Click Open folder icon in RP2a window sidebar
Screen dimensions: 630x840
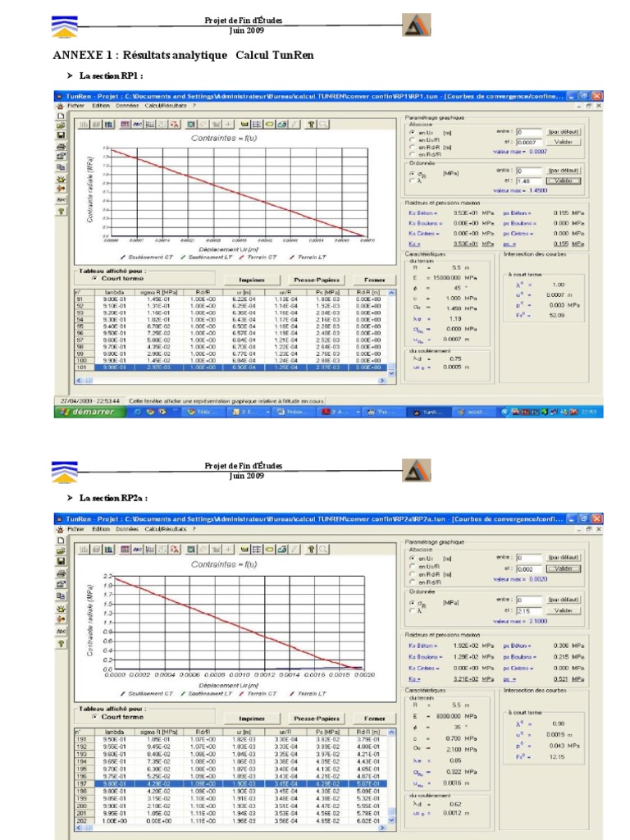tap(61, 550)
